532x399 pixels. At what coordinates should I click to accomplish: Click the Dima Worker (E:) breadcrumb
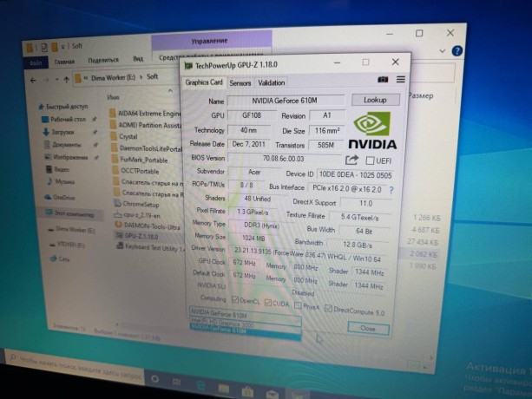[113, 77]
